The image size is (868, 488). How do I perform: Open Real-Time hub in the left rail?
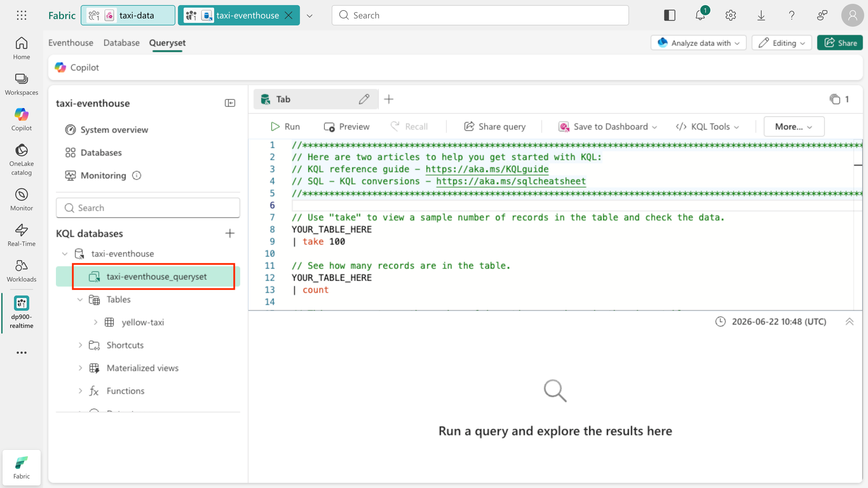pos(22,235)
